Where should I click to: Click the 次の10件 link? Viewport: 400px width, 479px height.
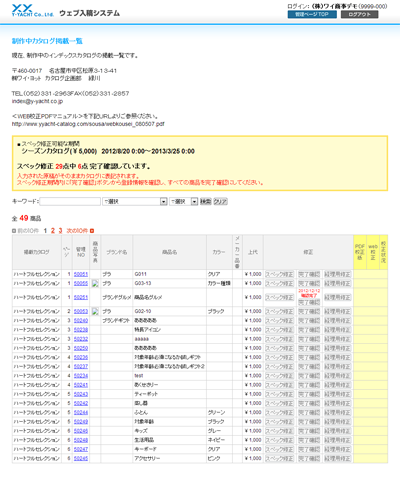click(x=77, y=231)
